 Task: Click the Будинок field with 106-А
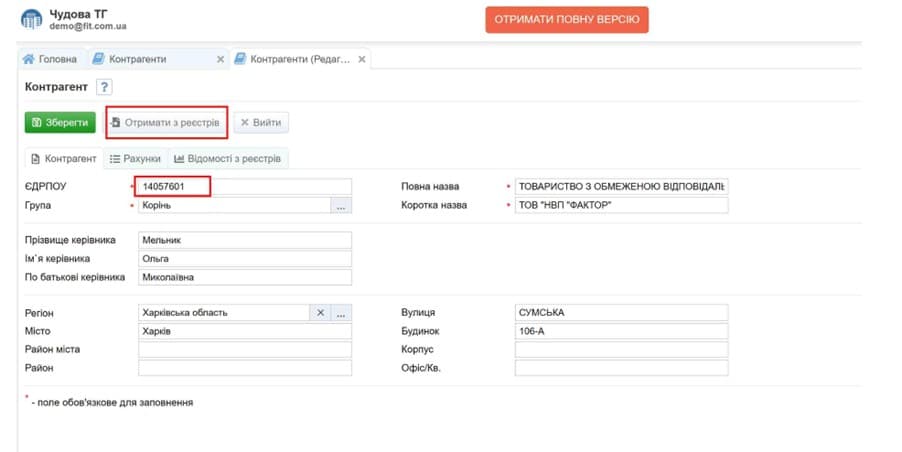pos(621,331)
